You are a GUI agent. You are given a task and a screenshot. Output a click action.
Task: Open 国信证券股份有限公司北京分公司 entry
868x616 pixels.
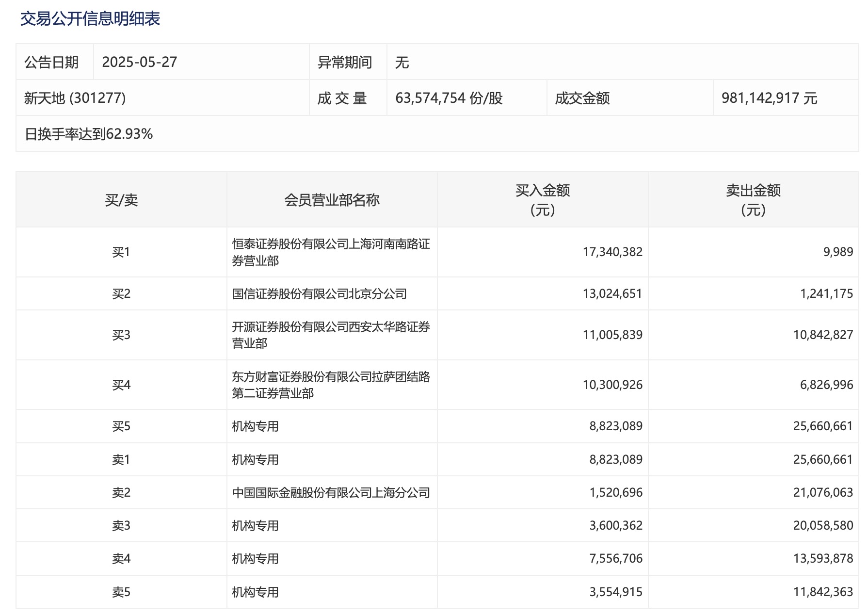pos(319,294)
